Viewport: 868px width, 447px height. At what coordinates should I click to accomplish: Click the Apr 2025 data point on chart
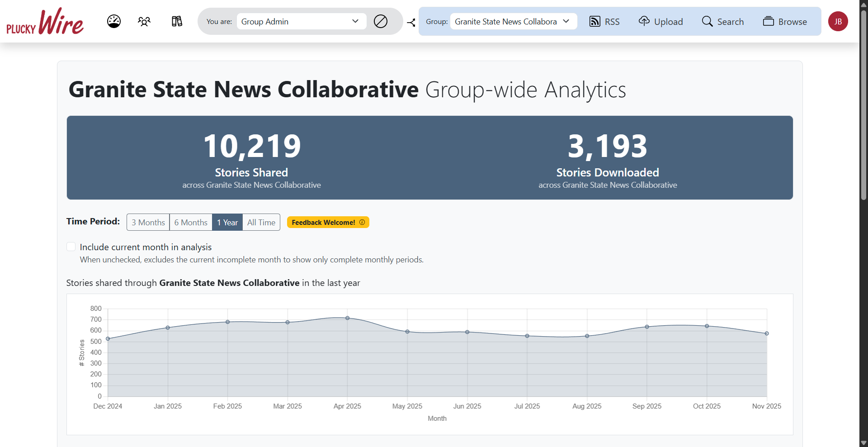point(348,319)
